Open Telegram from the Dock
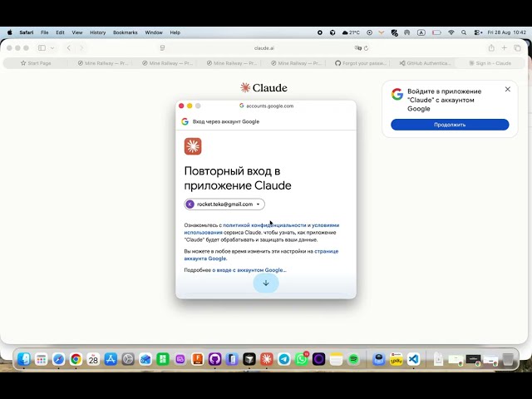 pyautogui.click(x=284, y=359)
